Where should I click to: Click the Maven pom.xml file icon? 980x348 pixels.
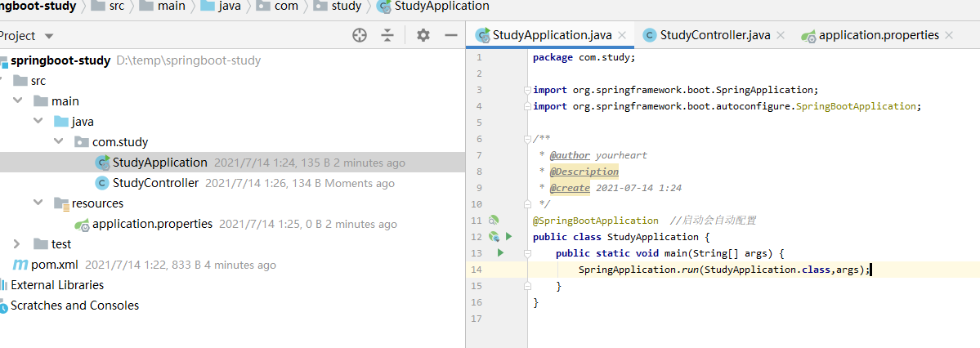(x=20, y=265)
